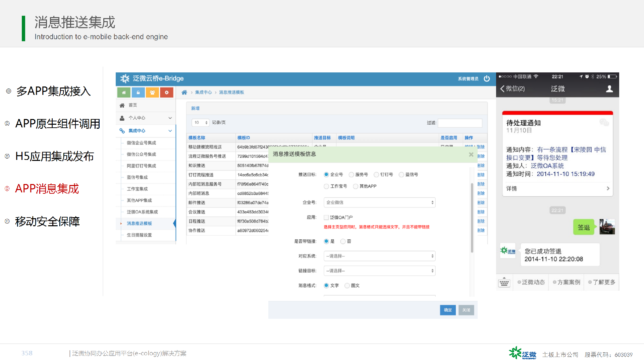Select 图文 message format radio
This screenshot has height=362, width=644.
[347, 286]
